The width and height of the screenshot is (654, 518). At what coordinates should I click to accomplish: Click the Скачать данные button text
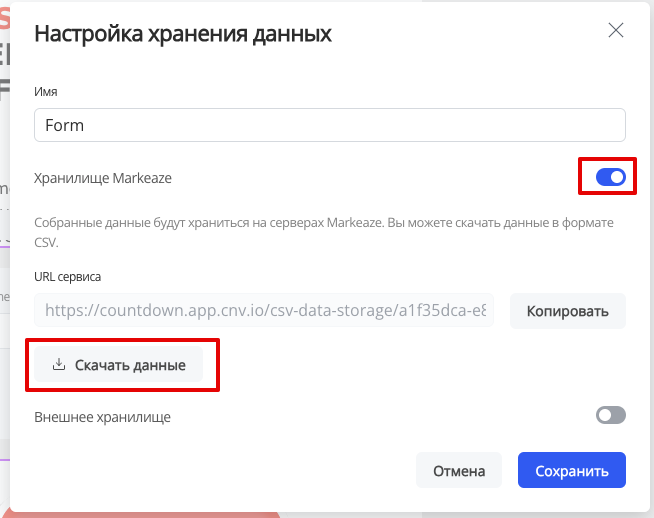(x=130, y=365)
